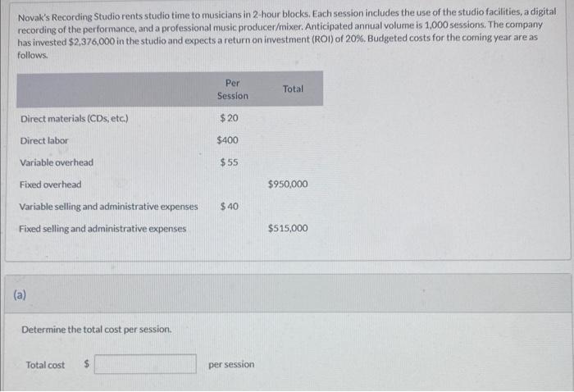Click the Total column header

(293, 89)
